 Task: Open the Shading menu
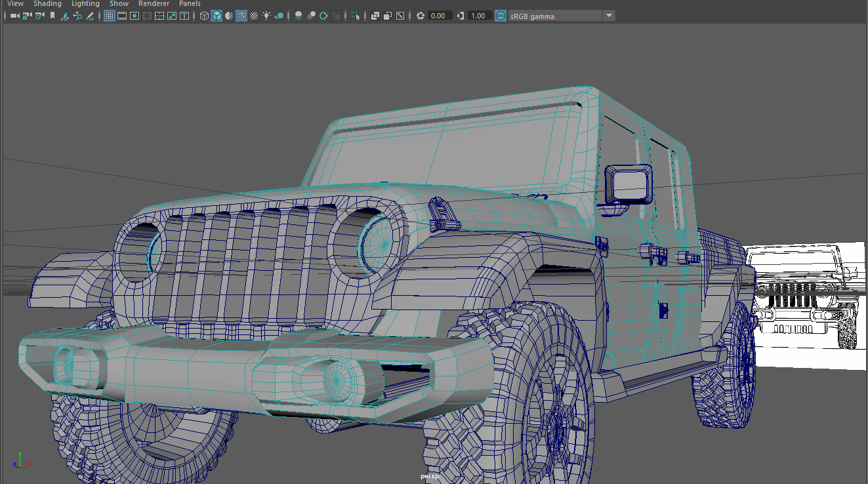[x=47, y=4]
